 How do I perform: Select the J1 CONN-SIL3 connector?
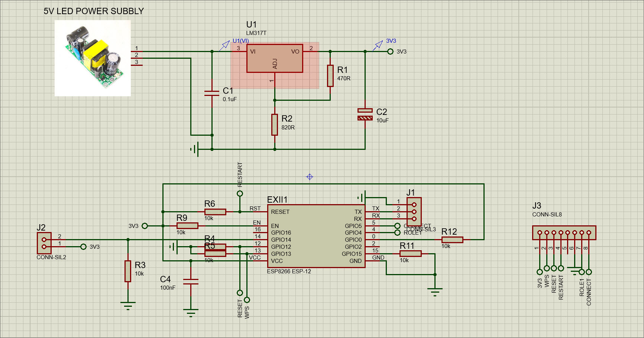(x=414, y=212)
